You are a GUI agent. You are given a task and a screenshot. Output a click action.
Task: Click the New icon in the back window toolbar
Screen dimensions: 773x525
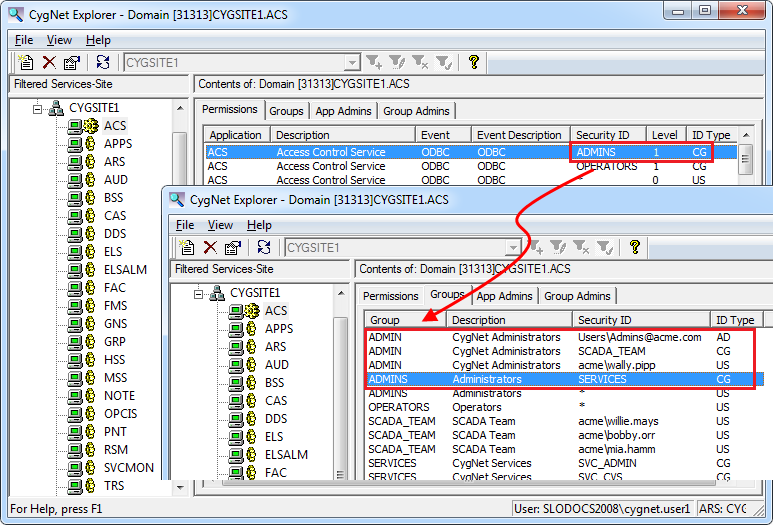pos(26,62)
